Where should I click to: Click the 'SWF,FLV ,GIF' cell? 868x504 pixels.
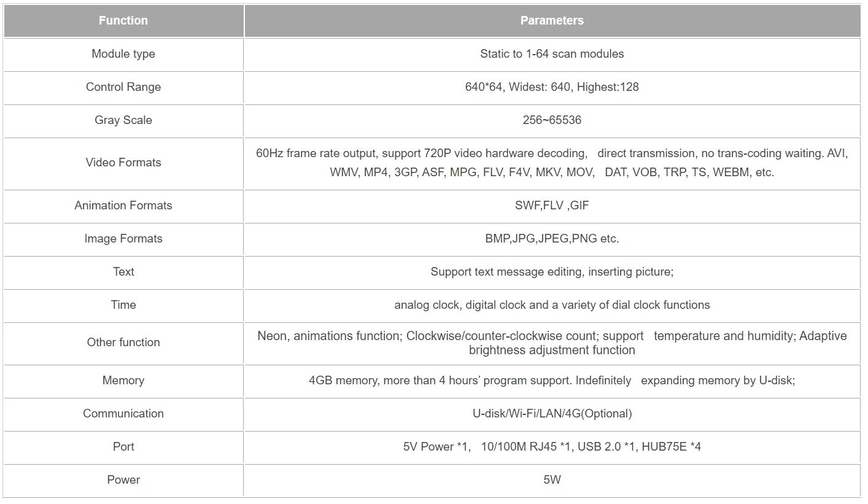552,206
